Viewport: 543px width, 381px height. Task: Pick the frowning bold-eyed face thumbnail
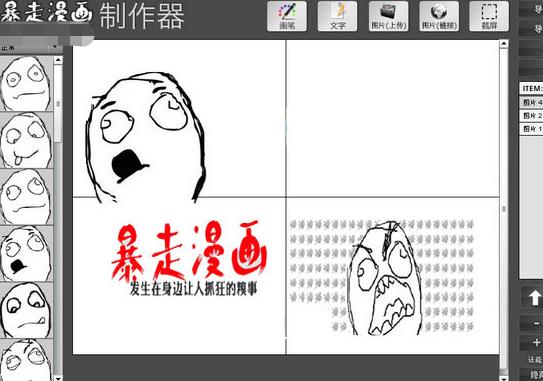(26, 310)
